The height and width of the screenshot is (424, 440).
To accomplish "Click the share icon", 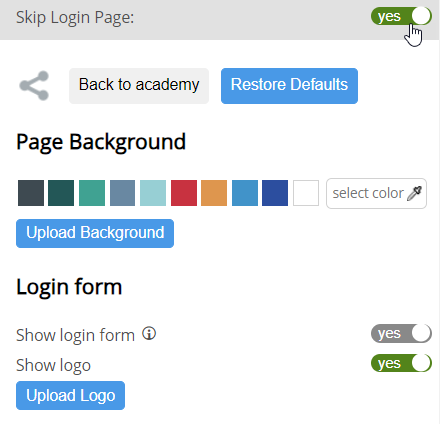I will pos(34,86).
